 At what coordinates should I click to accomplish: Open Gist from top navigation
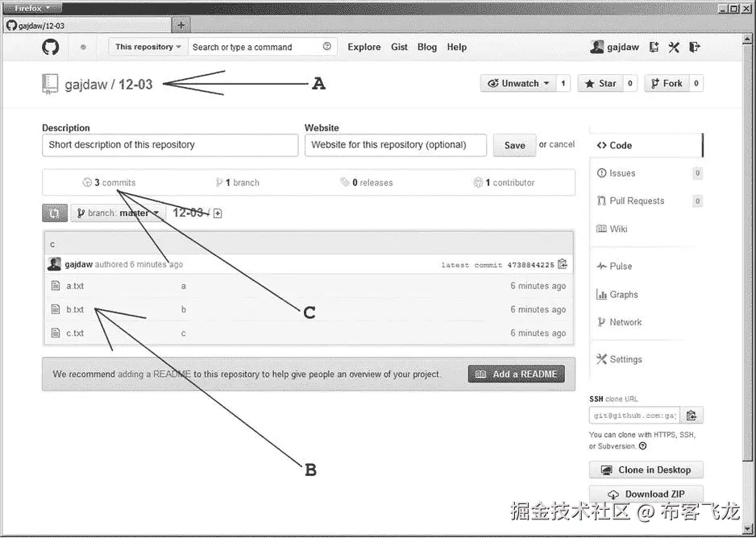point(399,47)
